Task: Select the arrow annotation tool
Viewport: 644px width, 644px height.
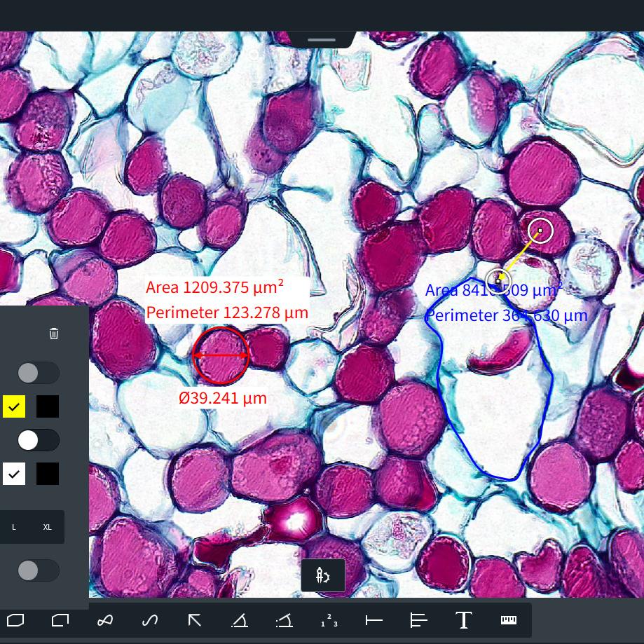Action: click(x=194, y=620)
